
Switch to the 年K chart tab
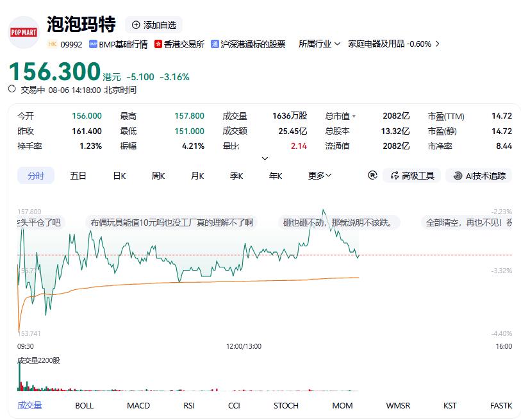tap(276, 176)
